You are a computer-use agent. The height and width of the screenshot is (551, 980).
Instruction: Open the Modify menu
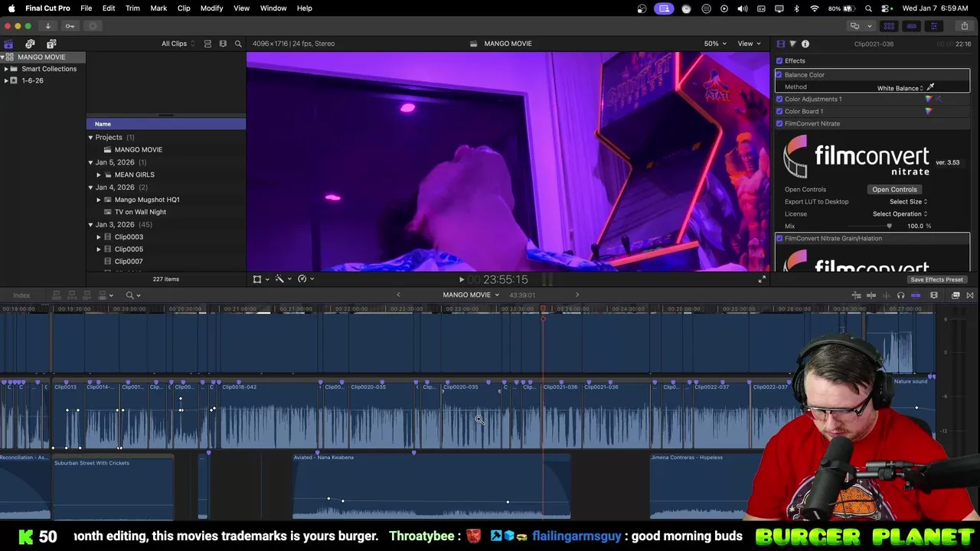[211, 8]
